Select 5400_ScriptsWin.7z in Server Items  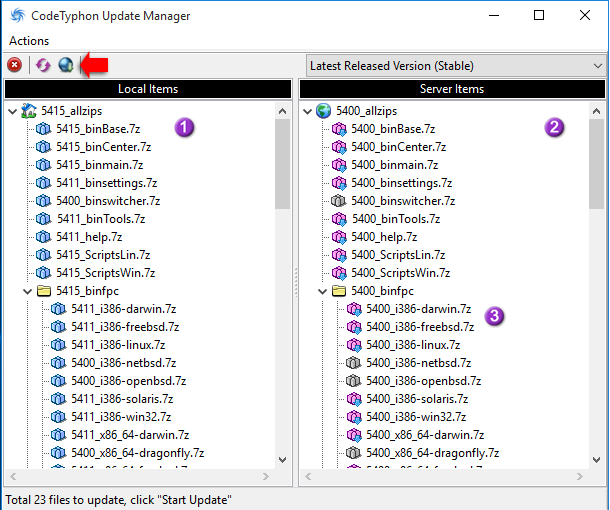[x=400, y=273]
